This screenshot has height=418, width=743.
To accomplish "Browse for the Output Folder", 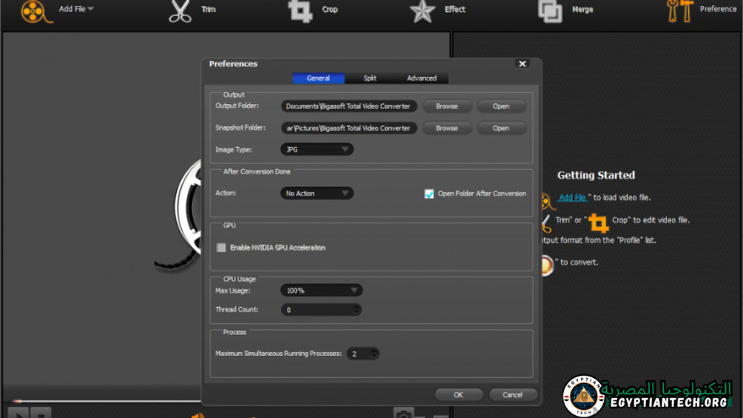I will (x=447, y=106).
